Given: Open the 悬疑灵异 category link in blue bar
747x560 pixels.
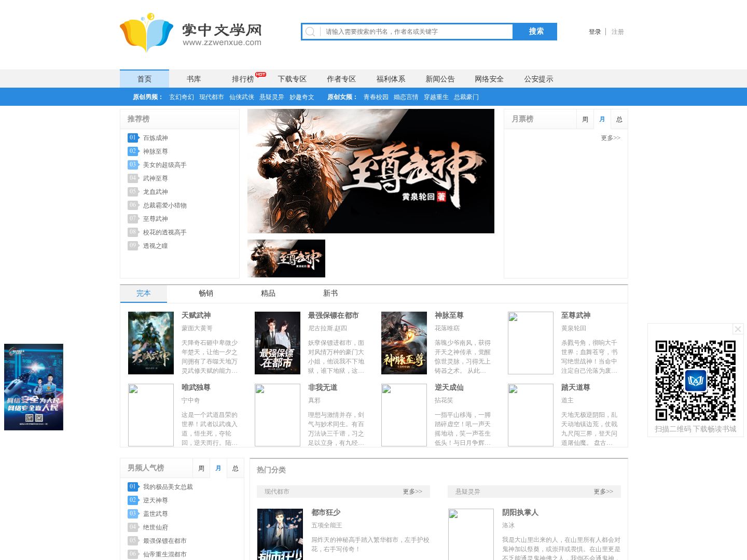Looking at the screenshot, I should [272, 97].
